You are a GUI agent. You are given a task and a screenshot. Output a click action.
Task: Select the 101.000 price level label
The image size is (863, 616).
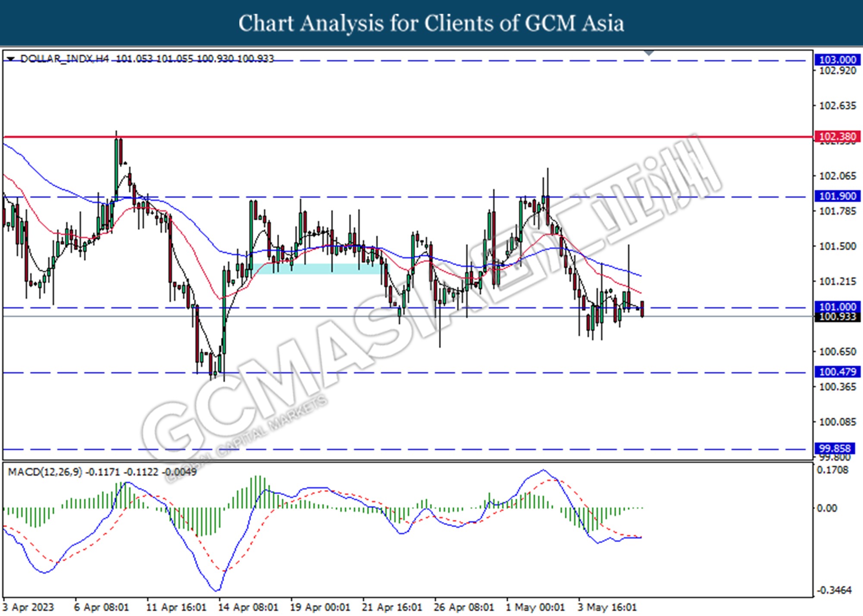click(x=837, y=307)
